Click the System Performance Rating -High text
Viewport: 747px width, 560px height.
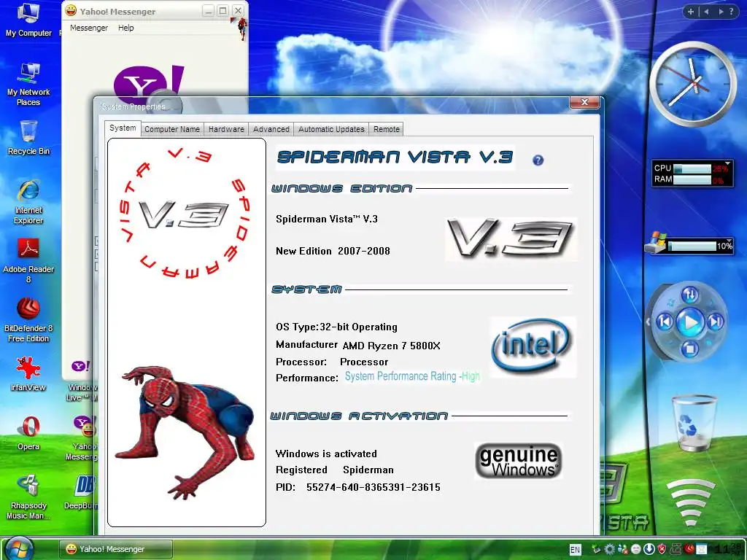[x=412, y=376]
